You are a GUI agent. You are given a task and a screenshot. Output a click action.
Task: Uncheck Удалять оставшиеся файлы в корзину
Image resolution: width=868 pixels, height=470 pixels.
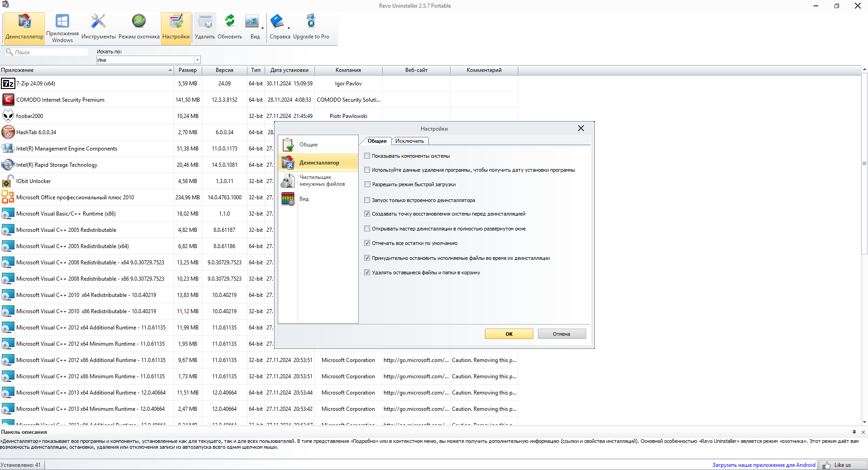[367, 273]
